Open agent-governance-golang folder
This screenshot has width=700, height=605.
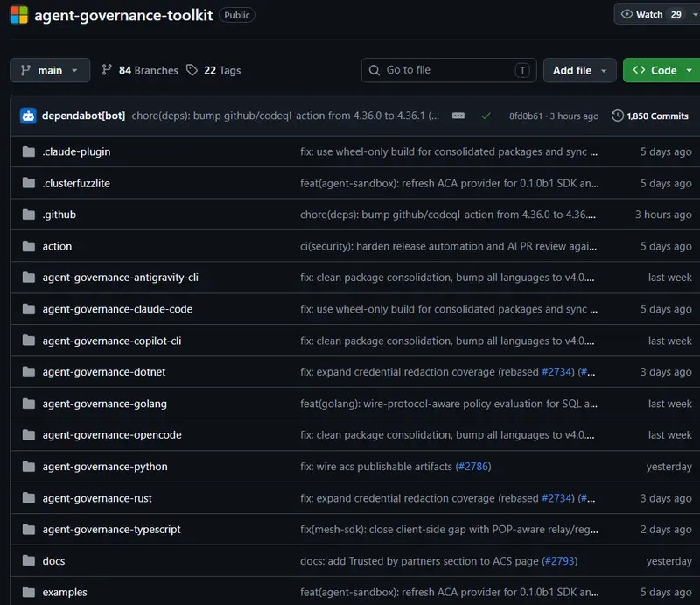pyautogui.click(x=104, y=404)
